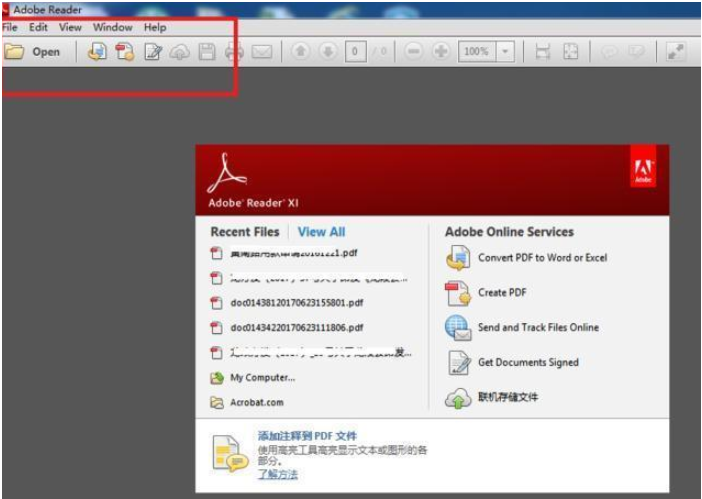This screenshot has height=499, width=702.
Task: Zoom in with the plus icon
Action: [x=441, y=51]
